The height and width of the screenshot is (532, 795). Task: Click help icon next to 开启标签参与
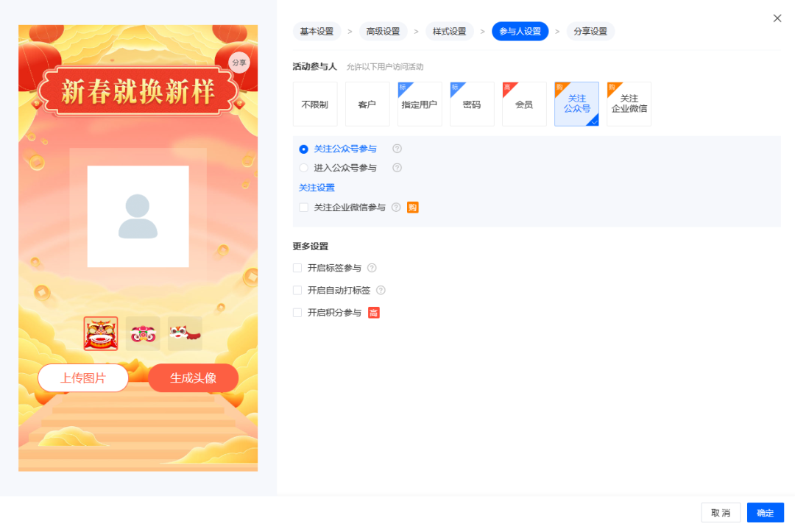[372, 268]
